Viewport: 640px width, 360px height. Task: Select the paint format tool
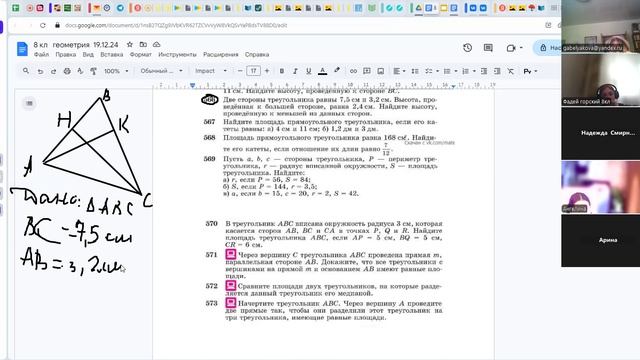[x=93, y=71]
